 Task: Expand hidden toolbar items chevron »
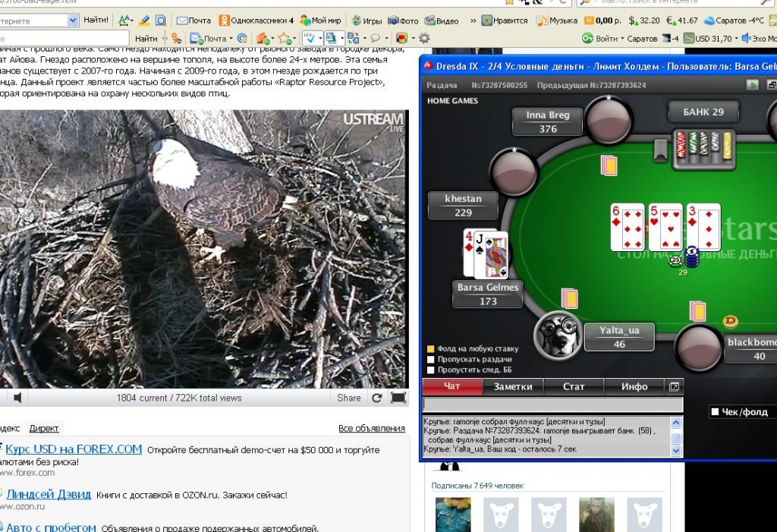[473, 20]
